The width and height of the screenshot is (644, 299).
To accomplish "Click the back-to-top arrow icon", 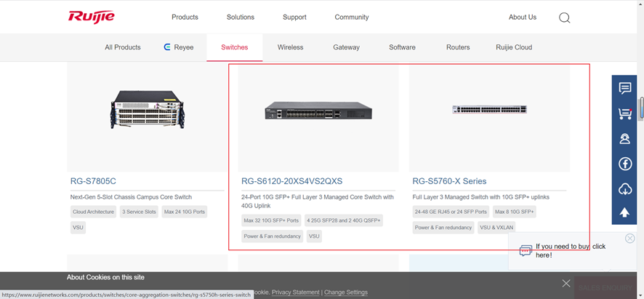I will click(624, 213).
